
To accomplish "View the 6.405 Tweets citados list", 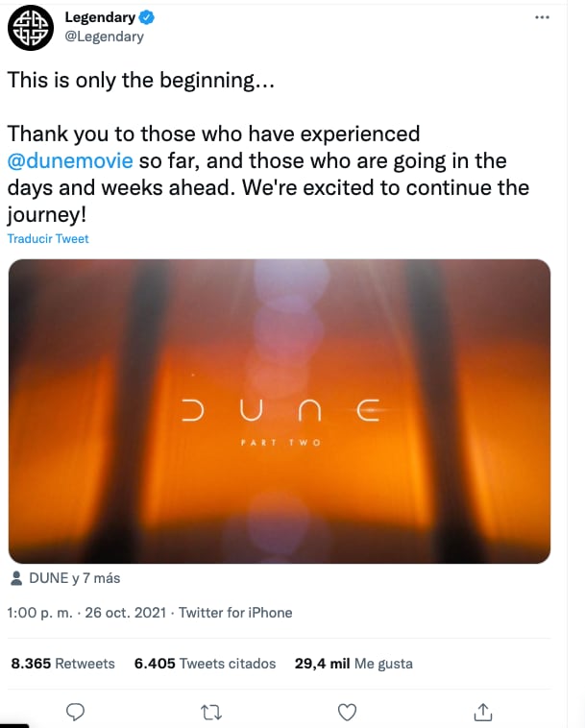I will 205,664.
